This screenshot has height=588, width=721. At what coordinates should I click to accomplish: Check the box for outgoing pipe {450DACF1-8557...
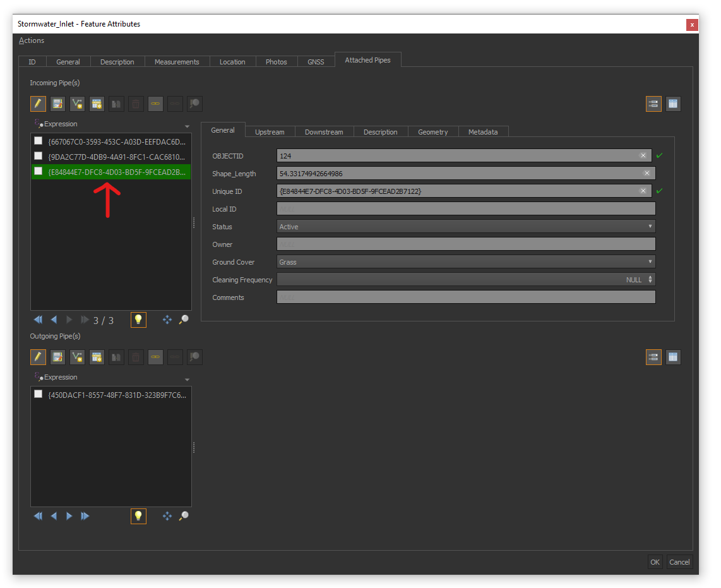click(x=38, y=394)
